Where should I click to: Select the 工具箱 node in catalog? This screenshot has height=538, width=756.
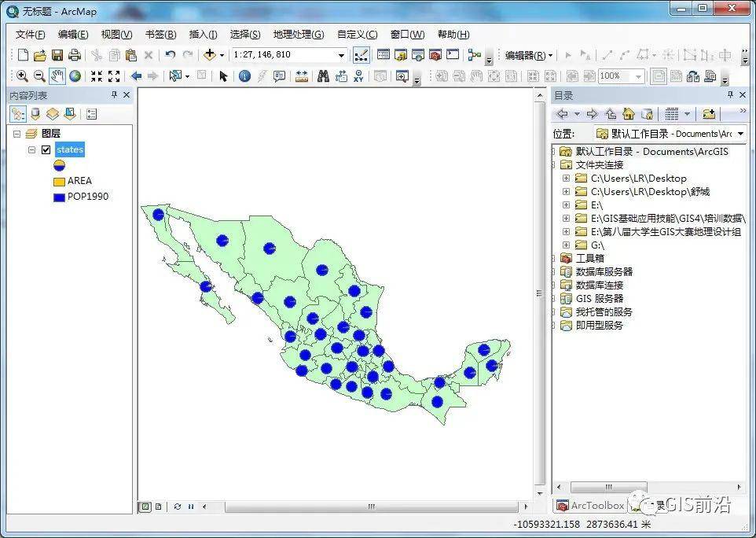[x=589, y=258]
